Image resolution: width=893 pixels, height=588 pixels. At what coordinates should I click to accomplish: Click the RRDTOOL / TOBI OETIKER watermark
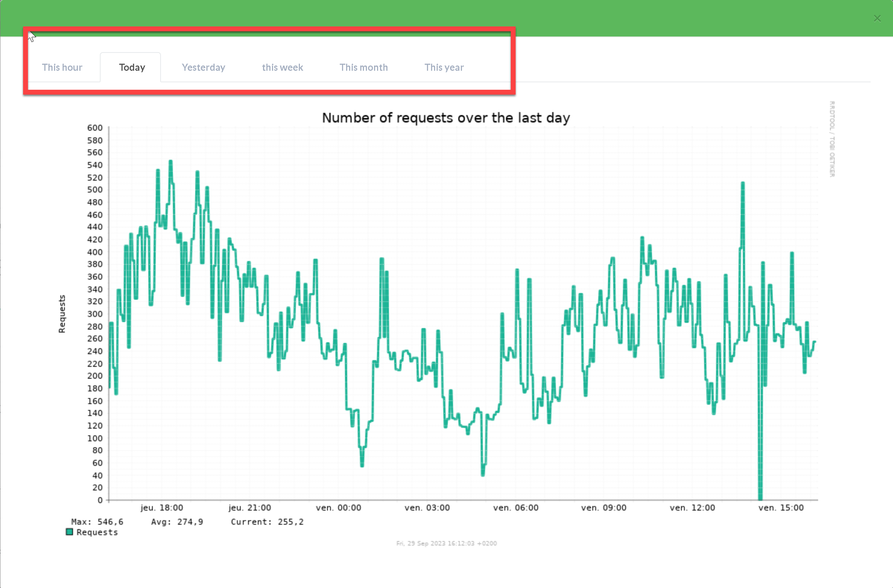832,139
